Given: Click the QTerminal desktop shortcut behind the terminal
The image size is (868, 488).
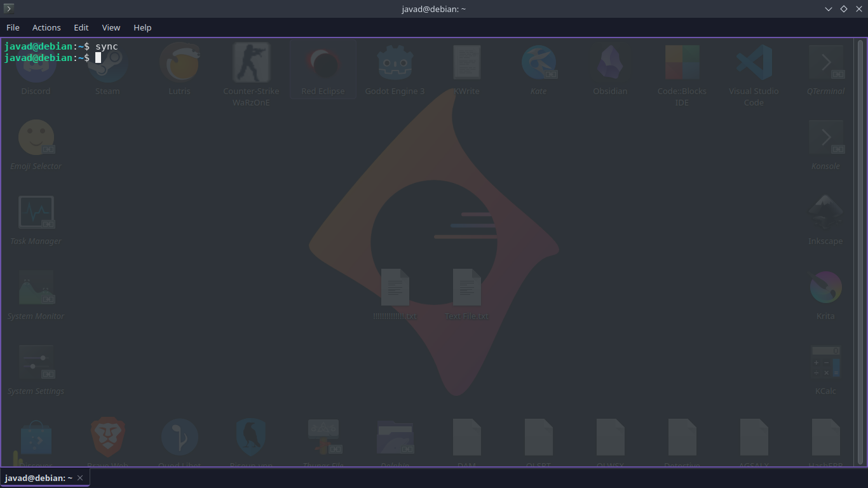Looking at the screenshot, I should tap(825, 62).
